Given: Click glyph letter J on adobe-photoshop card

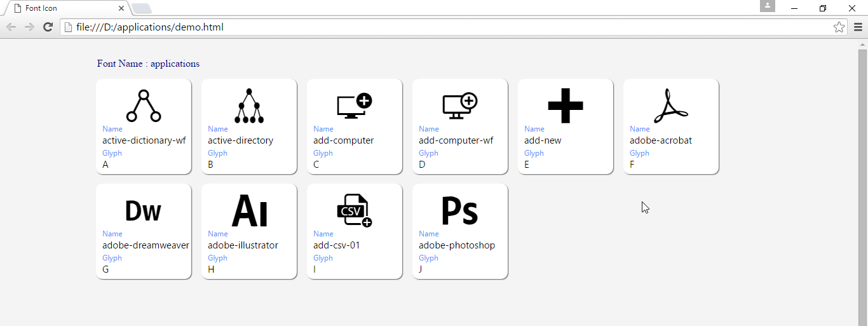Looking at the screenshot, I should pyautogui.click(x=421, y=269).
